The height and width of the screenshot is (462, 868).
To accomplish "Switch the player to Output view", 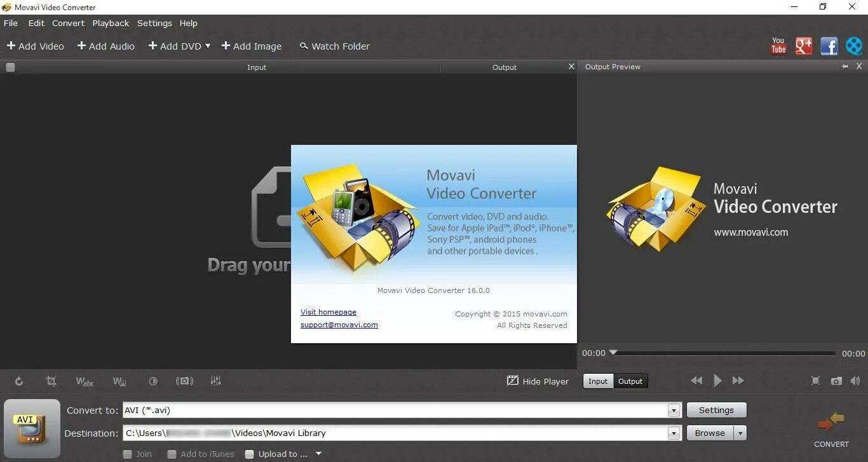I will coord(630,381).
